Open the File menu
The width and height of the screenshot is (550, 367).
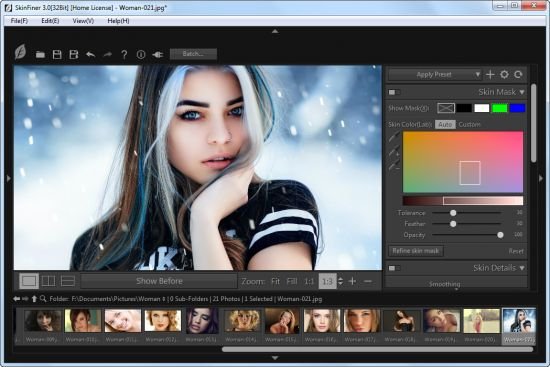coord(19,21)
